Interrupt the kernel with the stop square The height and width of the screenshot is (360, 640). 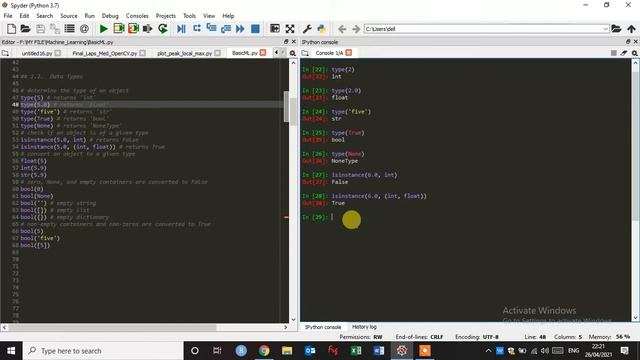(613, 53)
